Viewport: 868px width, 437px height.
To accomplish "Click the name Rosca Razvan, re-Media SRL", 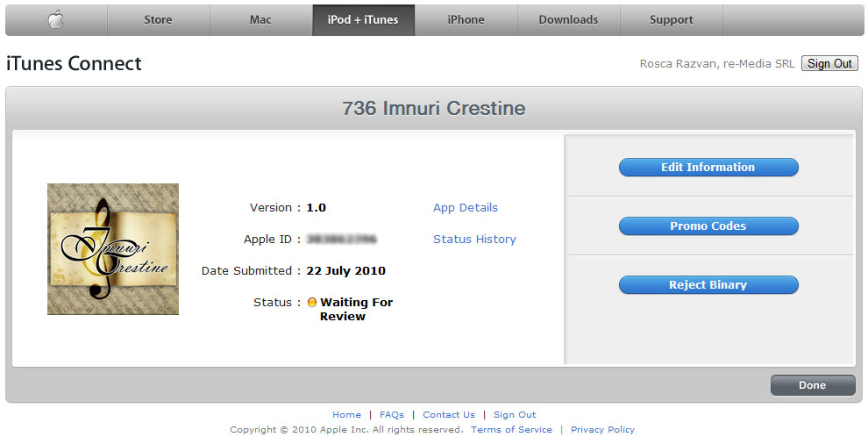I will [717, 64].
